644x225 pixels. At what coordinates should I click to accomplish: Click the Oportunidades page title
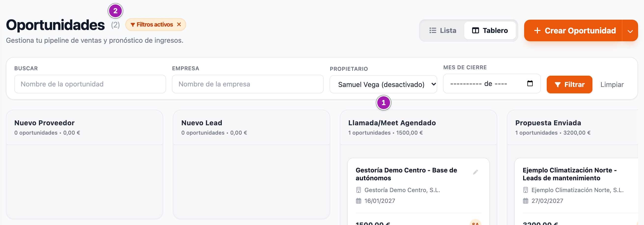(x=55, y=25)
